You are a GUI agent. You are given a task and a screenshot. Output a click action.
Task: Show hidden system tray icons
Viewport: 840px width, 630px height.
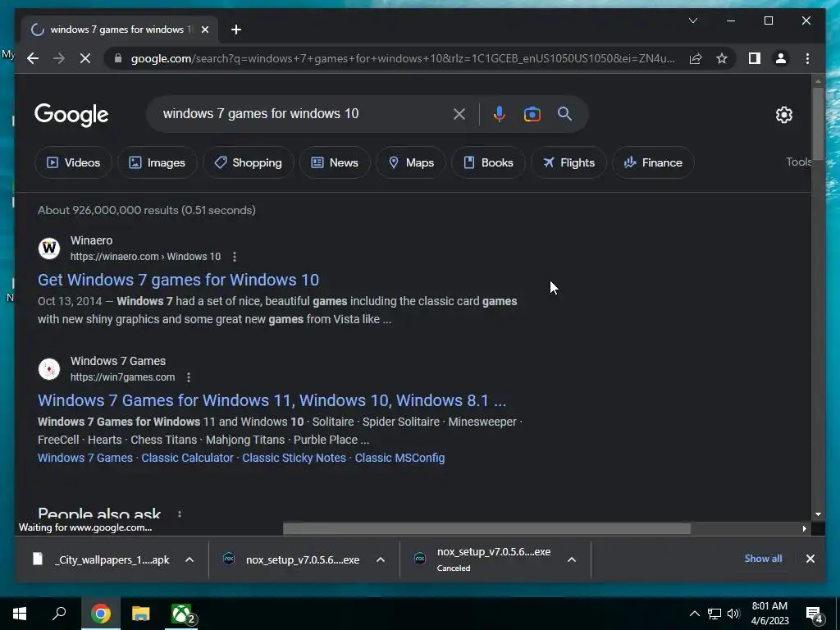pos(694,614)
